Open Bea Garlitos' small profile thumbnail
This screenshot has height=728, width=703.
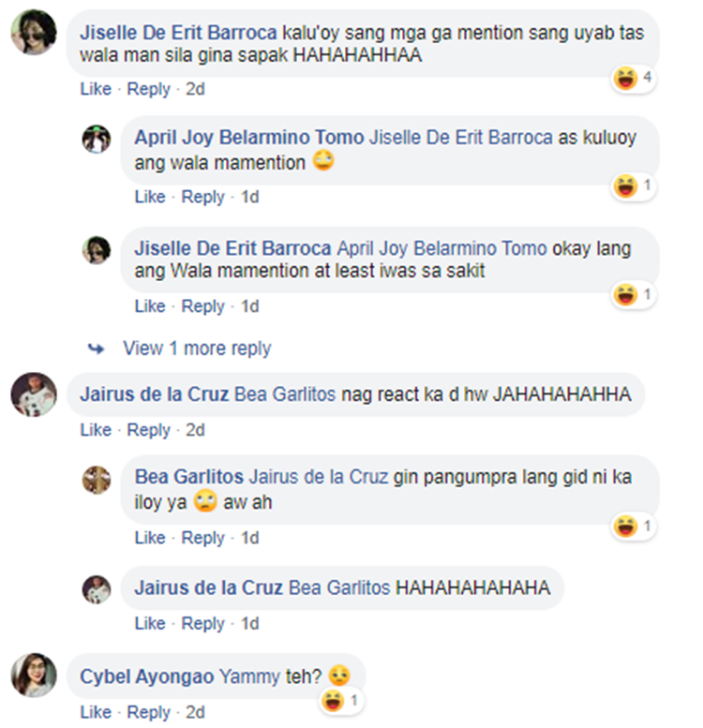click(x=97, y=480)
